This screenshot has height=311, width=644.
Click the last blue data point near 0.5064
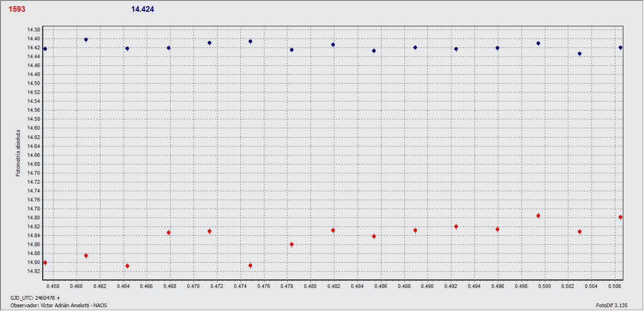pos(621,47)
